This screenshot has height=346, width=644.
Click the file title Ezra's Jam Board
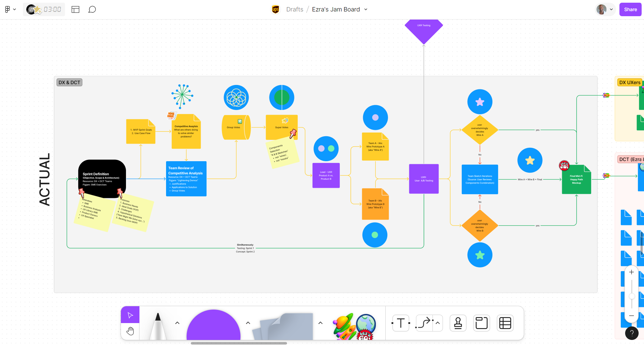pos(336,9)
